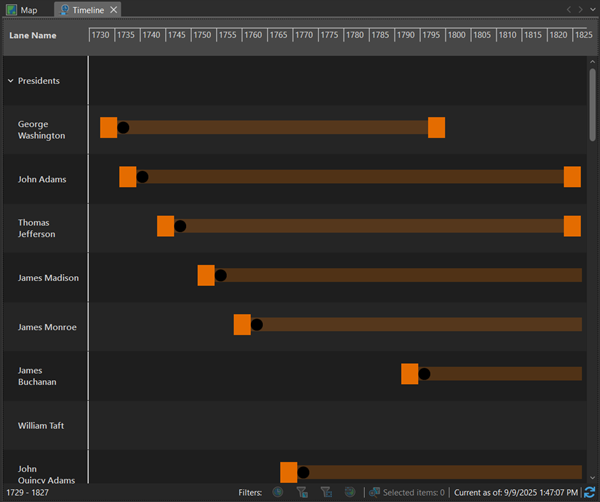Click the Timeline tab globe-clock icon
Screen dimensions: 600x502
coord(64,10)
